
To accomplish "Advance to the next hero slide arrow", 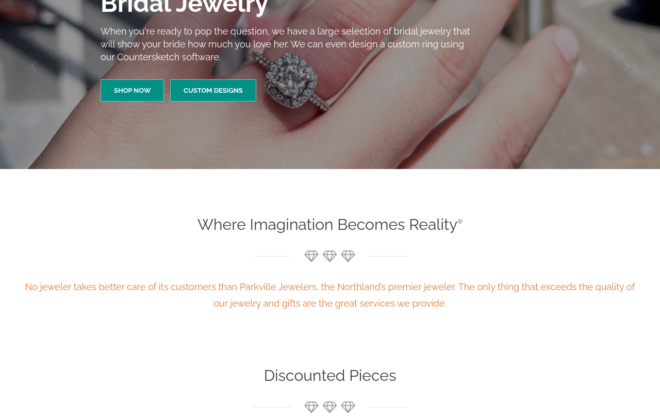I will tap(626, 66).
